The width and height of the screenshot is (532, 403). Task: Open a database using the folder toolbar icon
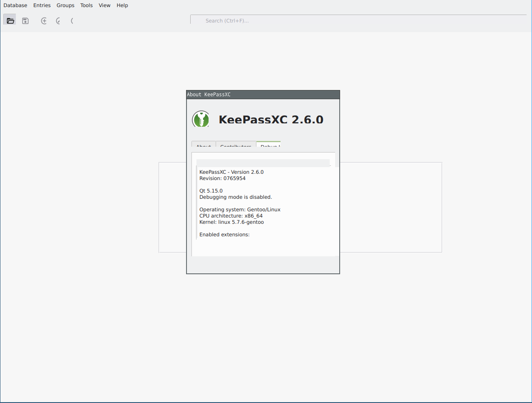(x=10, y=20)
